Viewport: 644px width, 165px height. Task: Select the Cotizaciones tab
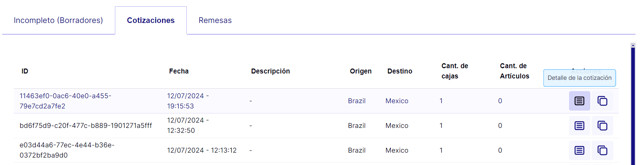(x=151, y=20)
